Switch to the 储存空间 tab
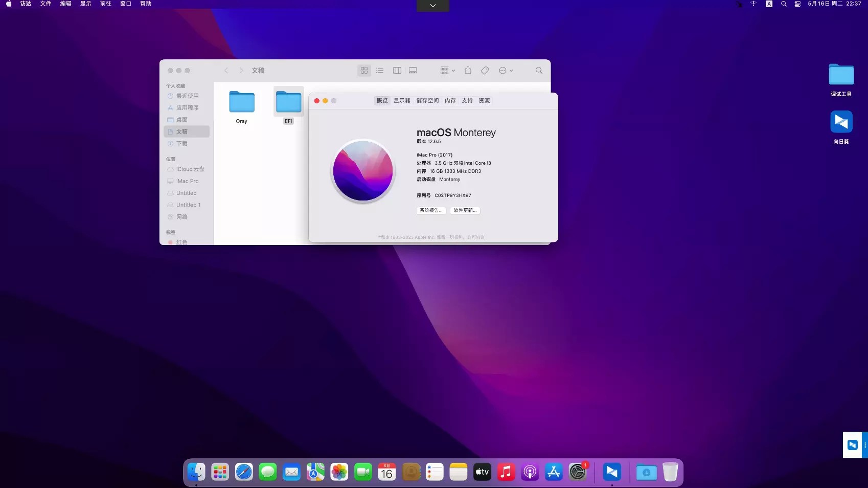Image resolution: width=868 pixels, height=488 pixels. point(428,100)
